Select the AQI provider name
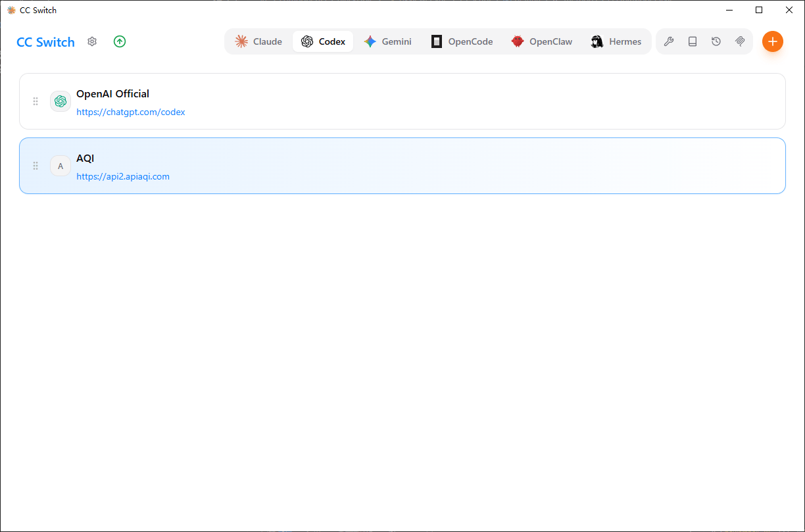805x532 pixels. coord(85,158)
